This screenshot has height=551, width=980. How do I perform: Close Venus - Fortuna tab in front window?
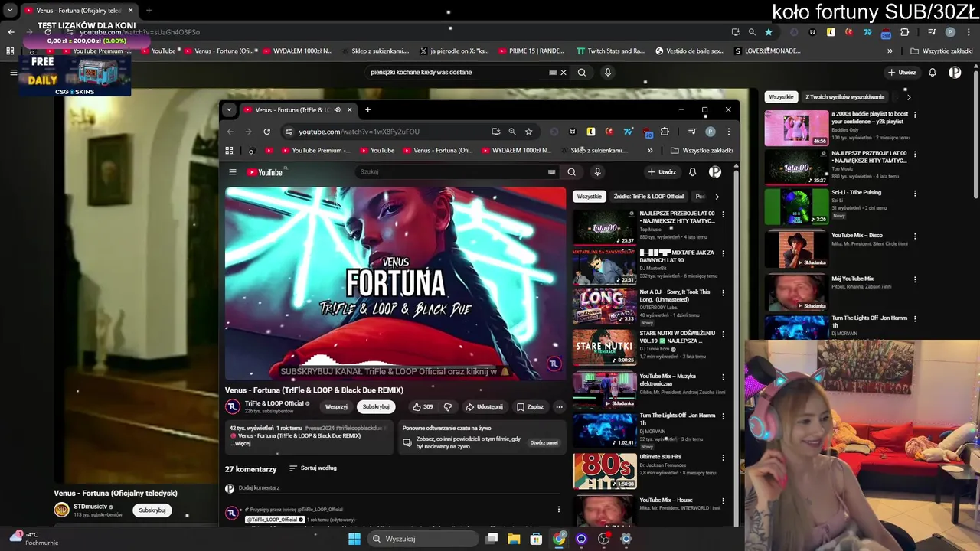coord(349,109)
